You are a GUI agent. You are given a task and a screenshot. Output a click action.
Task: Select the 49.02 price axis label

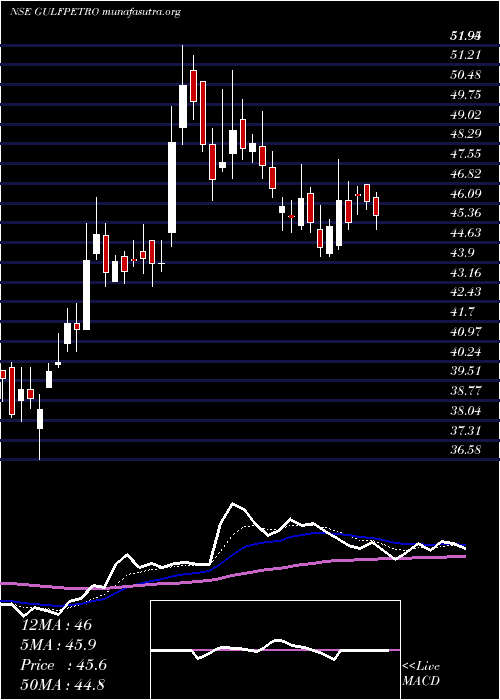click(x=466, y=114)
